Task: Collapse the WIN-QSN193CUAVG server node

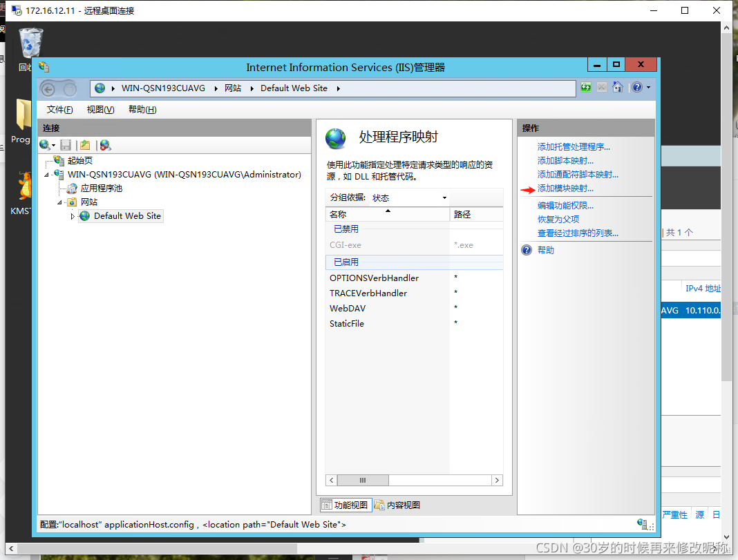Action: click(46, 175)
